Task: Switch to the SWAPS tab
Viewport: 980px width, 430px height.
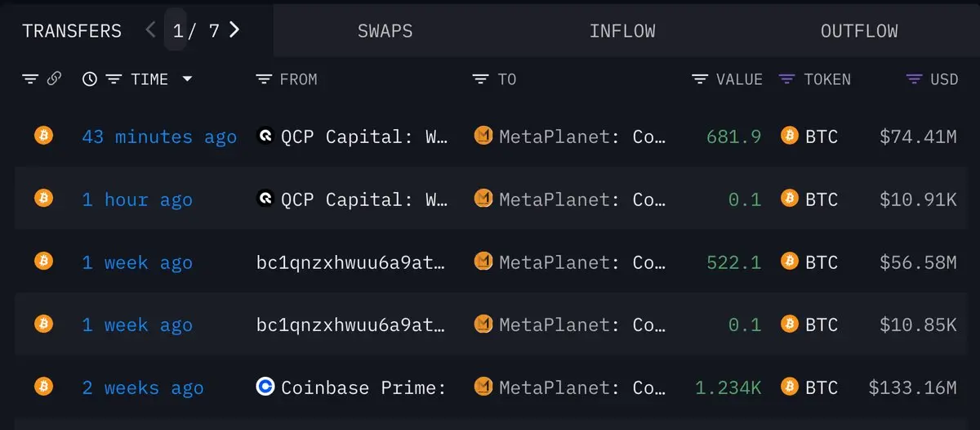Action: [x=385, y=31]
